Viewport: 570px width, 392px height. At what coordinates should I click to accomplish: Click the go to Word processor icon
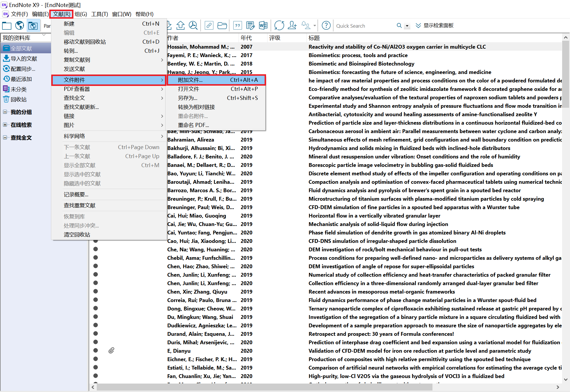coord(263,26)
